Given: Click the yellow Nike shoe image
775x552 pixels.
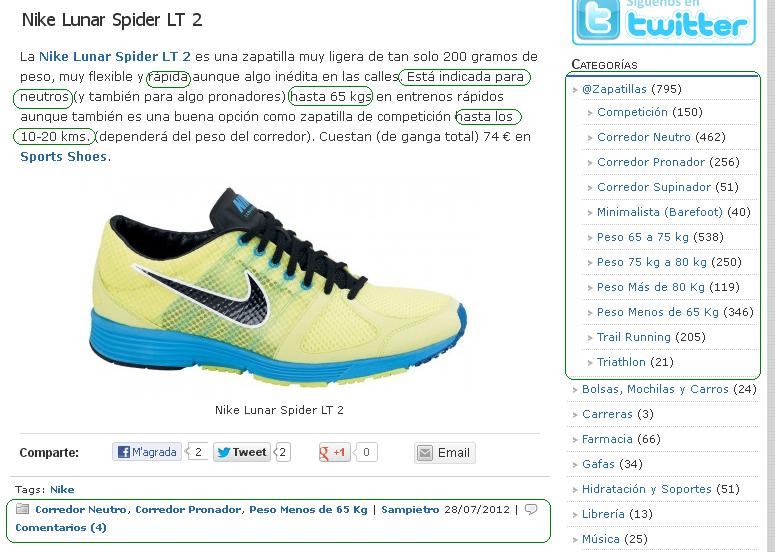Looking at the screenshot, I should coord(278,287).
